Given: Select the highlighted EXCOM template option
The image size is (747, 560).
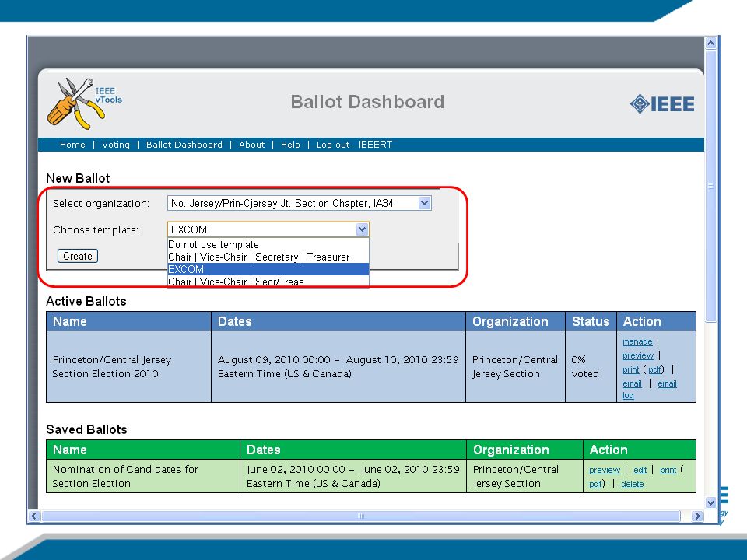Looking at the screenshot, I should tap(268, 270).
